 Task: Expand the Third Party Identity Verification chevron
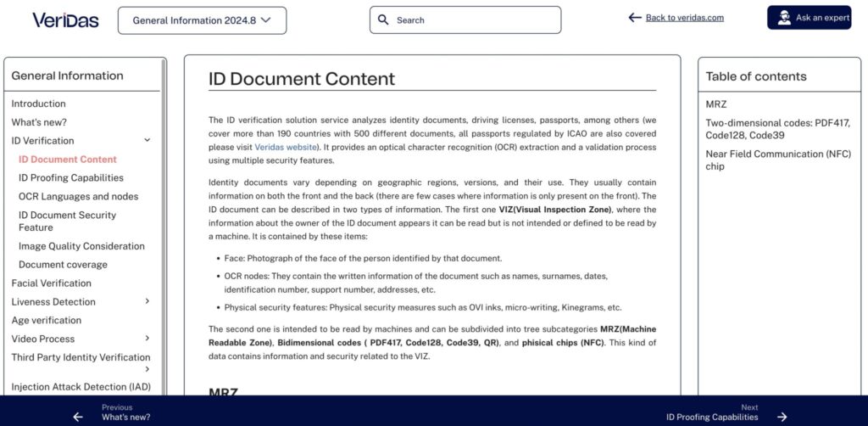(147, 369)
